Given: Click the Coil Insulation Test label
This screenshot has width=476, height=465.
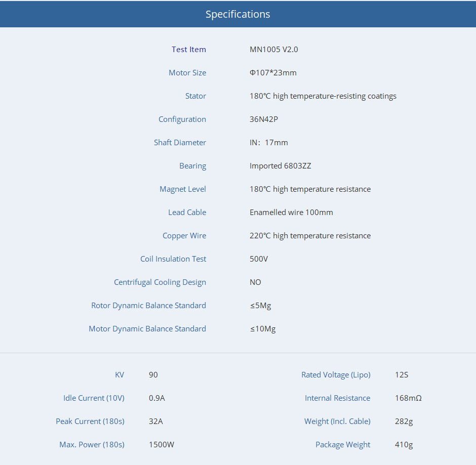Looking at the screenshot, I should pyautogui.click(x=173, y=259).
